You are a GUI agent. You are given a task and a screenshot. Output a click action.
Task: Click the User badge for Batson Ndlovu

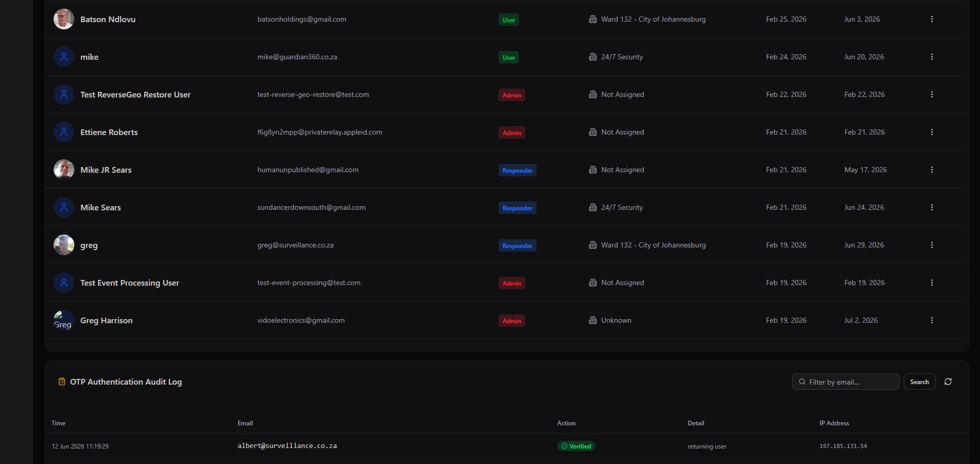[508, 20]
